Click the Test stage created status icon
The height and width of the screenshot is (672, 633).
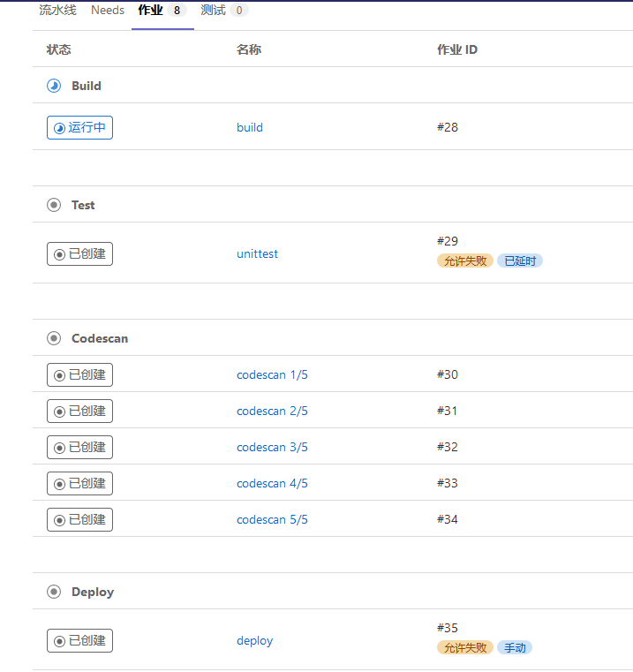coord(54,205)
